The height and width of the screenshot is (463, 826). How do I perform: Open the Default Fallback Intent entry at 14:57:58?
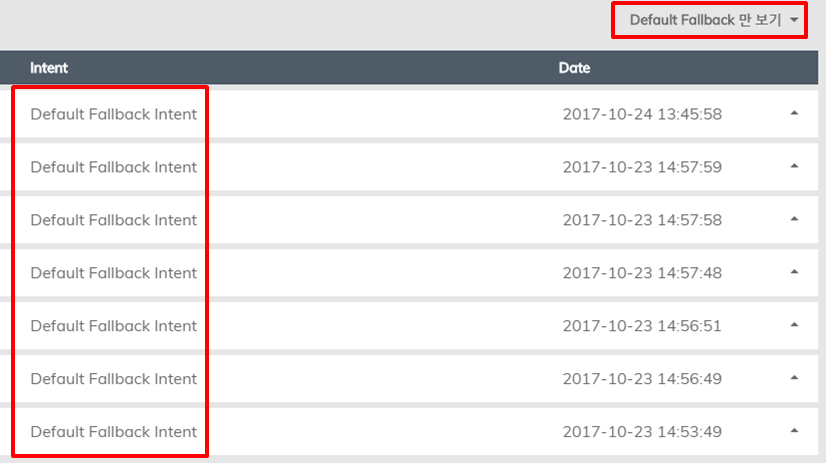113,220
